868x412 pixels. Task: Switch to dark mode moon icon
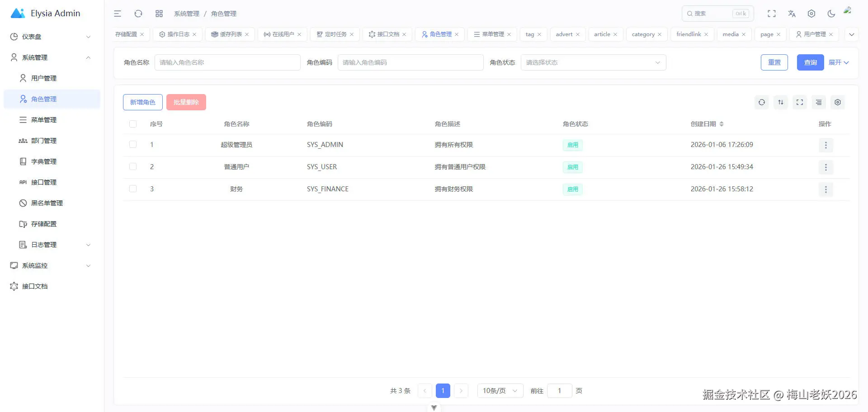click(x=831, y=14)
